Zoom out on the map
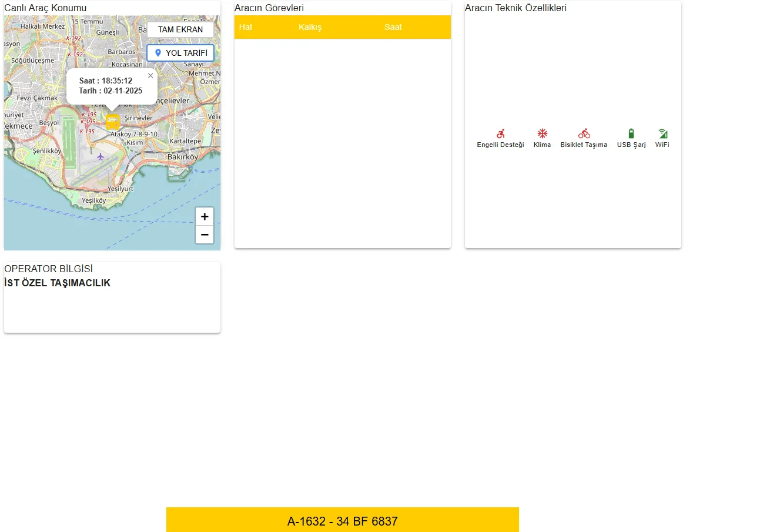 coord(205,235)
